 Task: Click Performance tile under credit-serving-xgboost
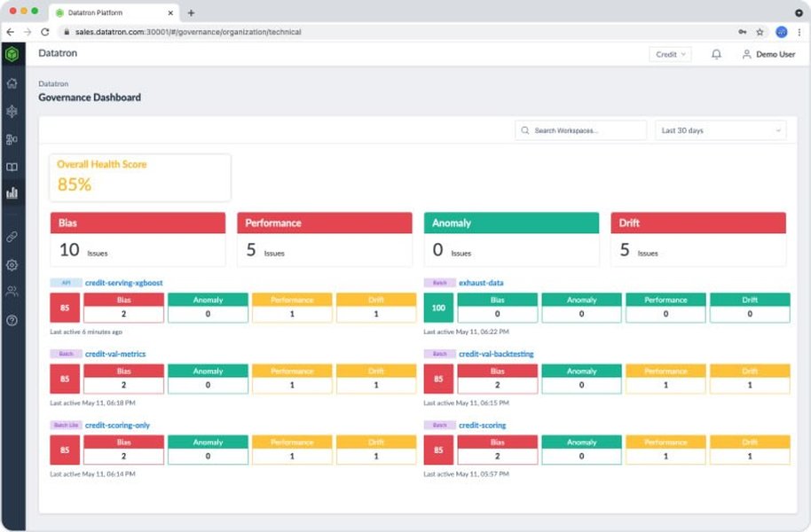click(292, 308)
